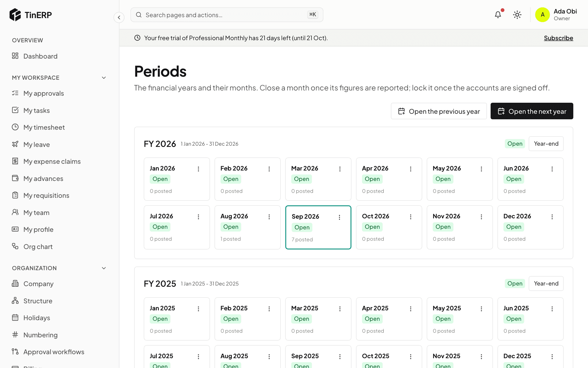Open the Oct 2026 three-dot menu
Image resolution: width=588 pixels, height=368 pixels.
[411, 217]
